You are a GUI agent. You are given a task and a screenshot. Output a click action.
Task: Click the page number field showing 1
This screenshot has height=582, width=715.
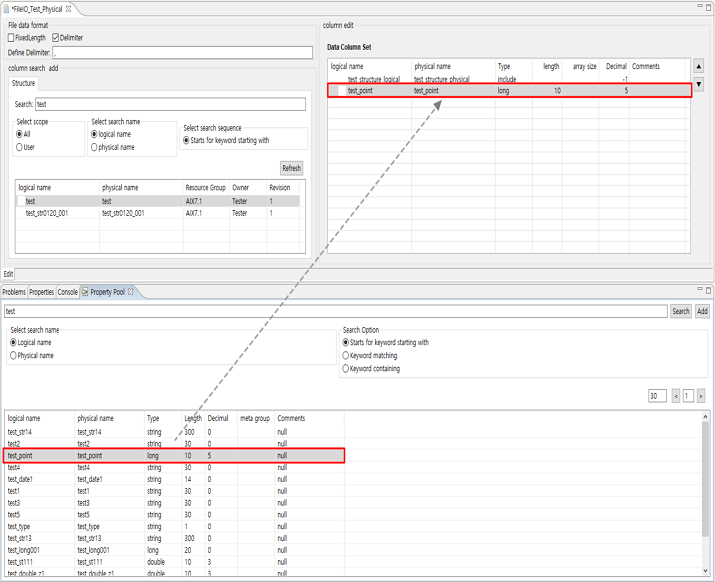(688, 396)
